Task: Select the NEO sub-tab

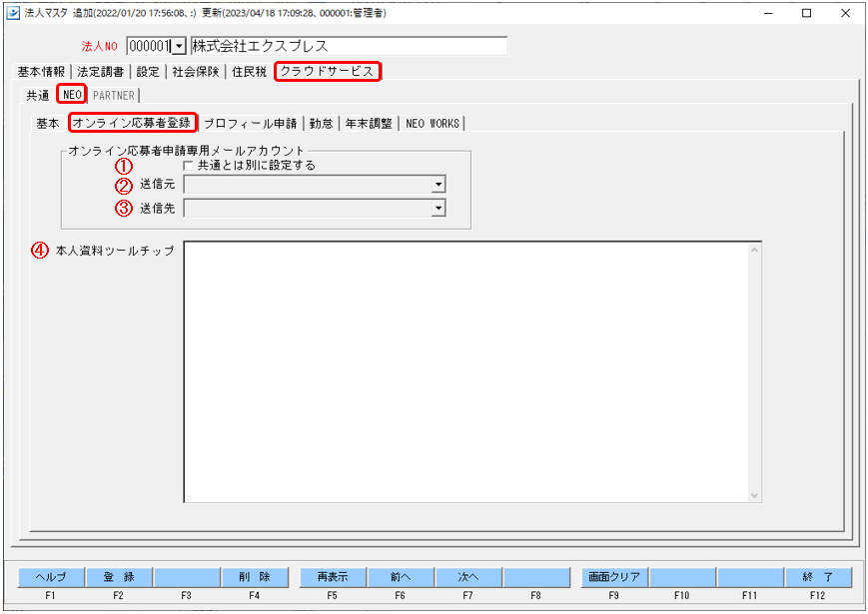Action: 72,95
